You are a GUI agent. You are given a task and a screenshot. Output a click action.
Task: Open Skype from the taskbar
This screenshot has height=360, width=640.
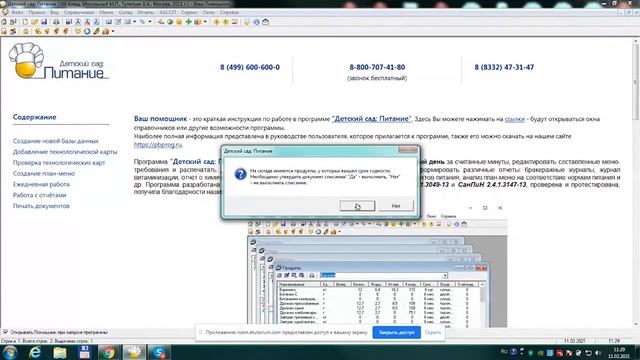tap(158, 352)
